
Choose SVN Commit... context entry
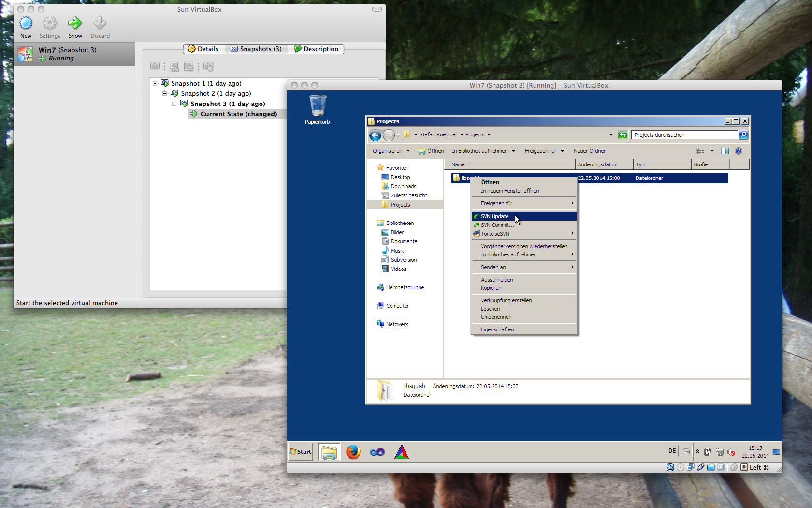(524, 225)
